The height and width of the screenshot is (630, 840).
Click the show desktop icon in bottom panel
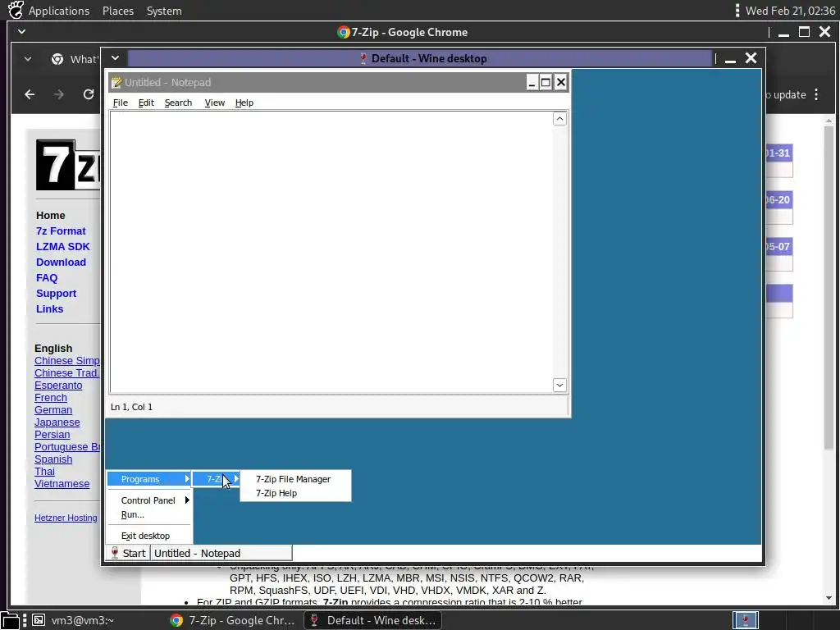tap(10, 620)
